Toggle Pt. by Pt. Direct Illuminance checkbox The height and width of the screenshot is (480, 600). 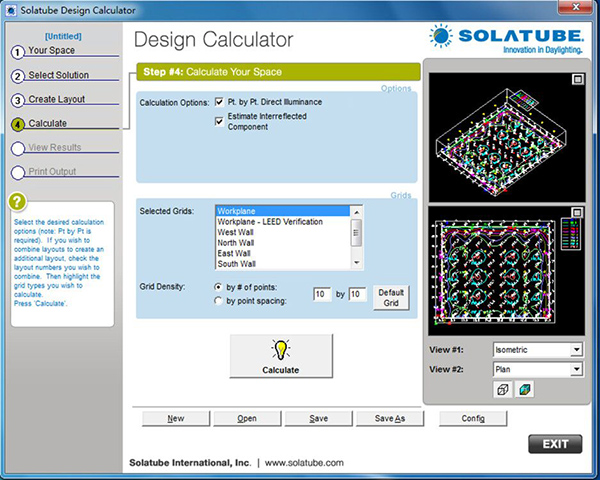click(x=220, y=102)
